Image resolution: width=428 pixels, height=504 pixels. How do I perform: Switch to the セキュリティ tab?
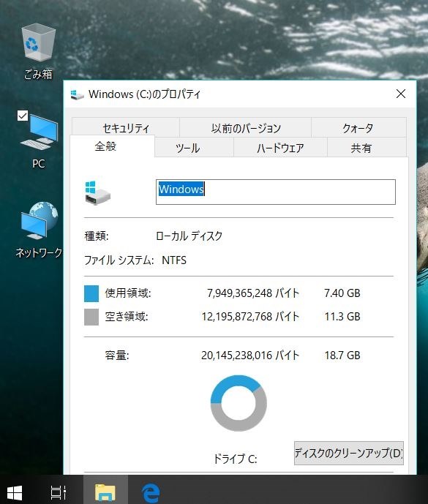pos(126,128)
